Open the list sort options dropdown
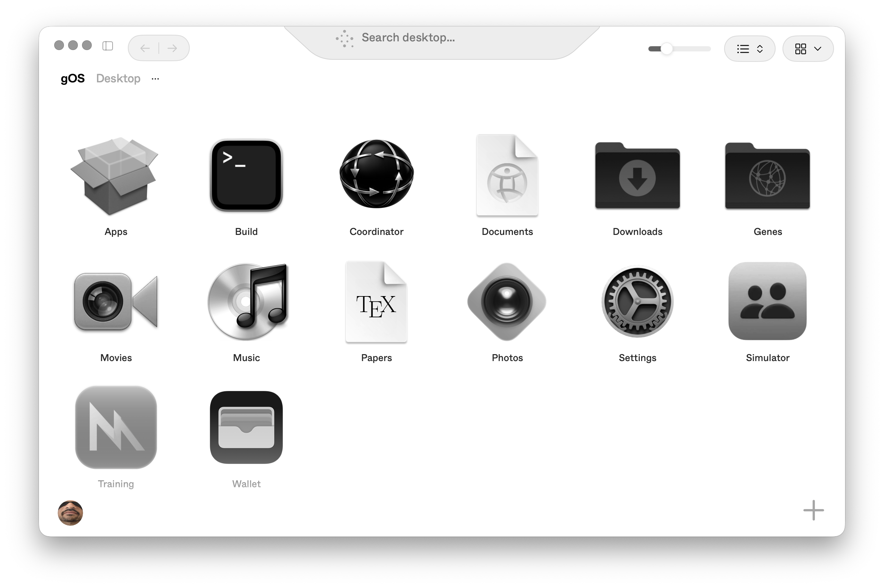 pyautogui.click(x=750, y=49)
